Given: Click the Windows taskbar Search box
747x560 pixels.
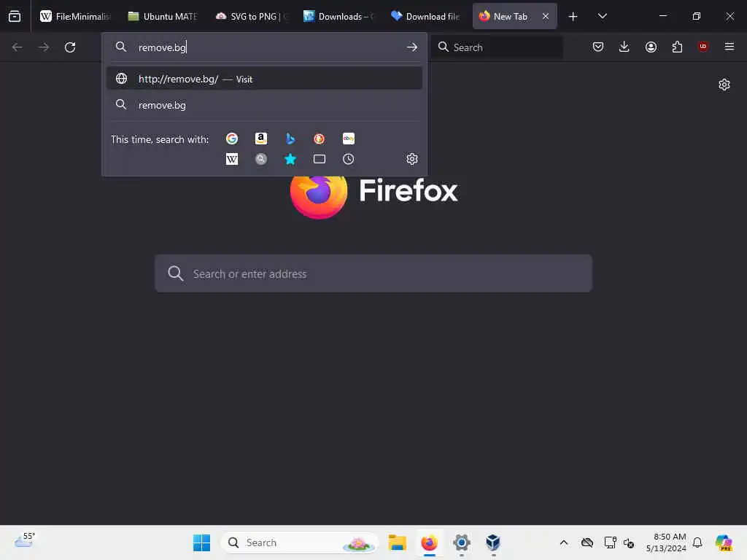Looking at the screenshot, I should 299,542.
